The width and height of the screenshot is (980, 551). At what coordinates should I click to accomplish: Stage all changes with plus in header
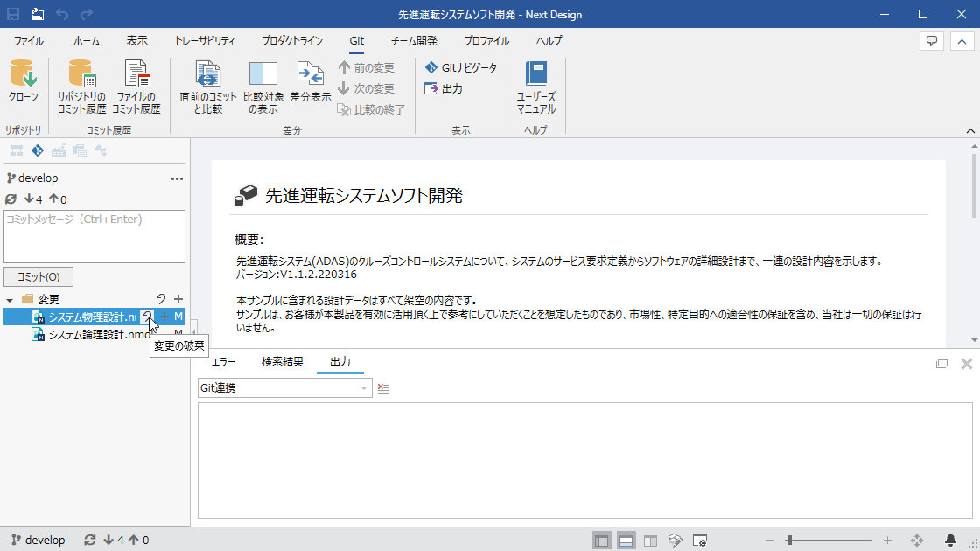(178, 299)
